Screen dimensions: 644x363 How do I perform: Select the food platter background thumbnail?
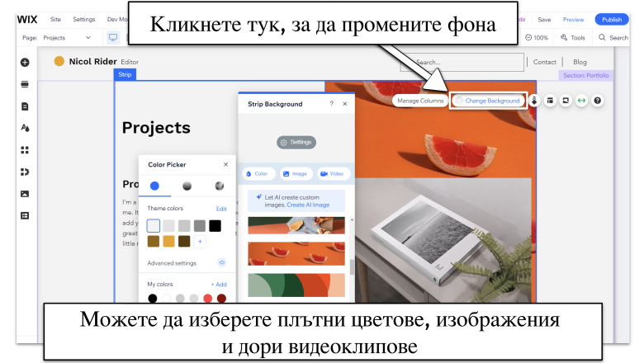(296, 225)
